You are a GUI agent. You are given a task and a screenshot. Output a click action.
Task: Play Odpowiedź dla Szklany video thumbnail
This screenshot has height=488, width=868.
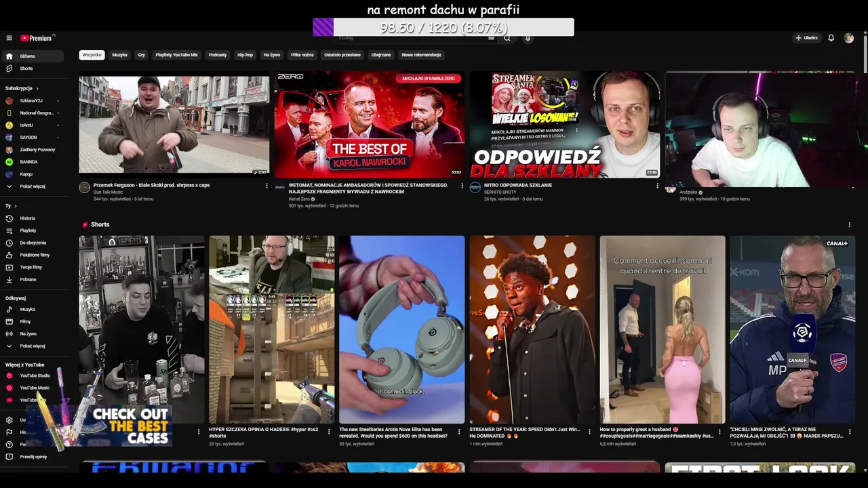[x=565, y=124]
